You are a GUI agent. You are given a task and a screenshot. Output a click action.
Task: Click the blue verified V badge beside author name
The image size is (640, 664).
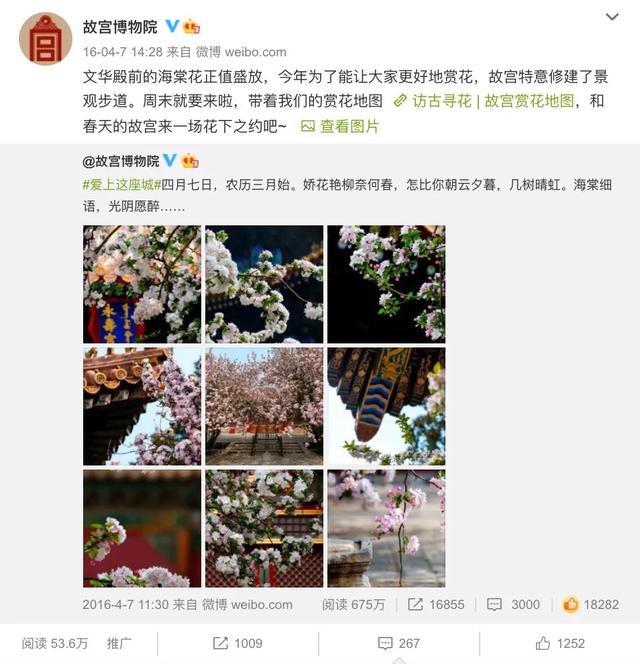pos(172,26)
